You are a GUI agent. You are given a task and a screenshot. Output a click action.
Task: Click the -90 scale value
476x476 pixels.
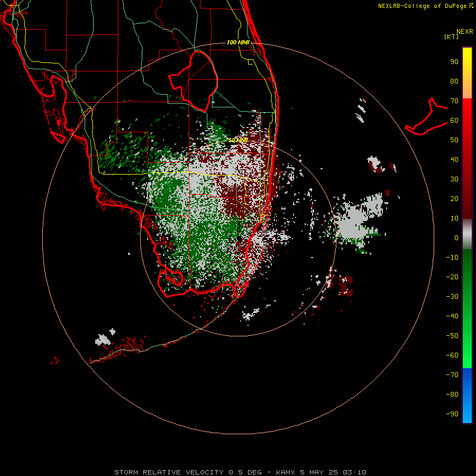(452, 414)
